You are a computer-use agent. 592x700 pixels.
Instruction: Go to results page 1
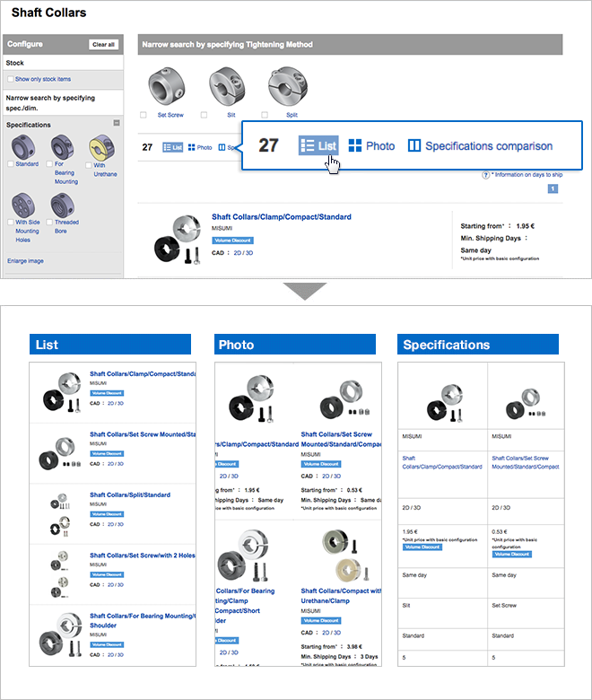click(x=553, y=188)
